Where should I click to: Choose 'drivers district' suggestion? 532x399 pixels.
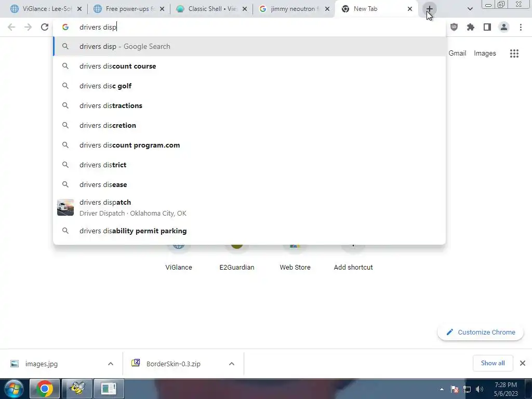click(249, 165)
